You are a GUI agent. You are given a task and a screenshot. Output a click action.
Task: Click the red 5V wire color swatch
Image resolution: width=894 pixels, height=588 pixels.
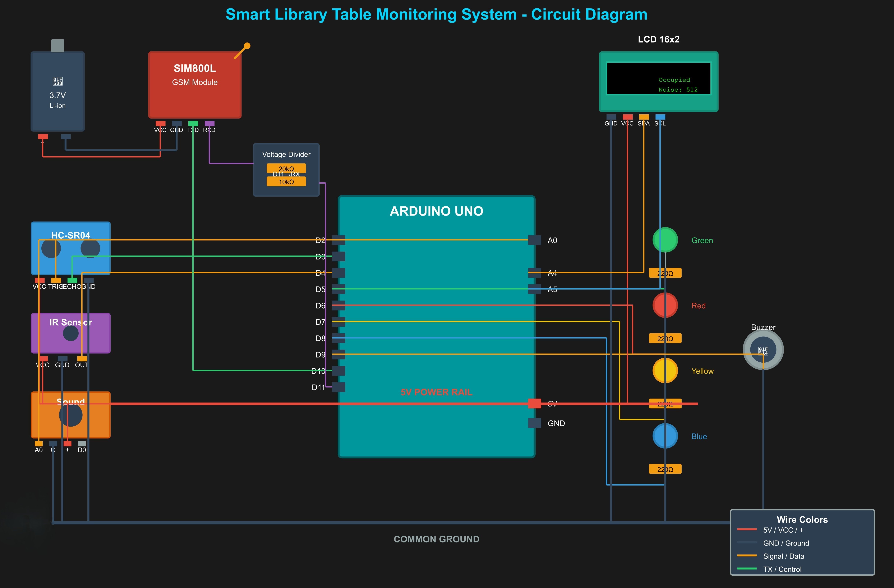tap(747, 530)
